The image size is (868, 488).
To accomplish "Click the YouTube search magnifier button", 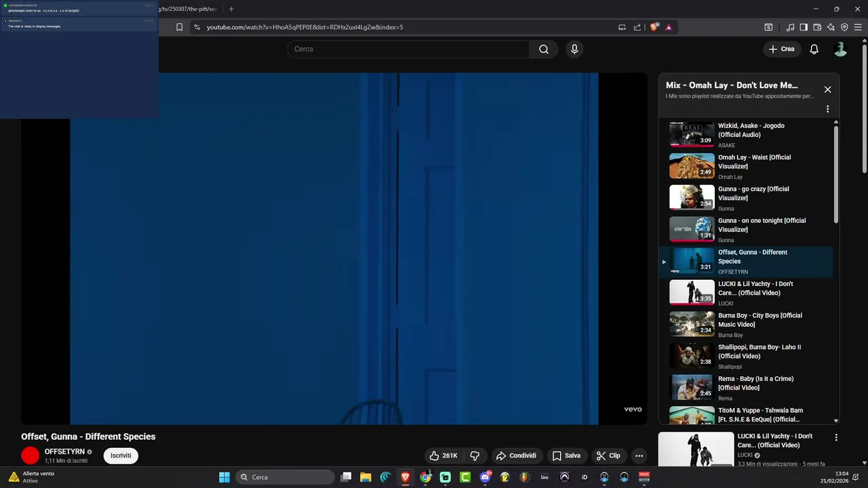I will pos(544,49).
